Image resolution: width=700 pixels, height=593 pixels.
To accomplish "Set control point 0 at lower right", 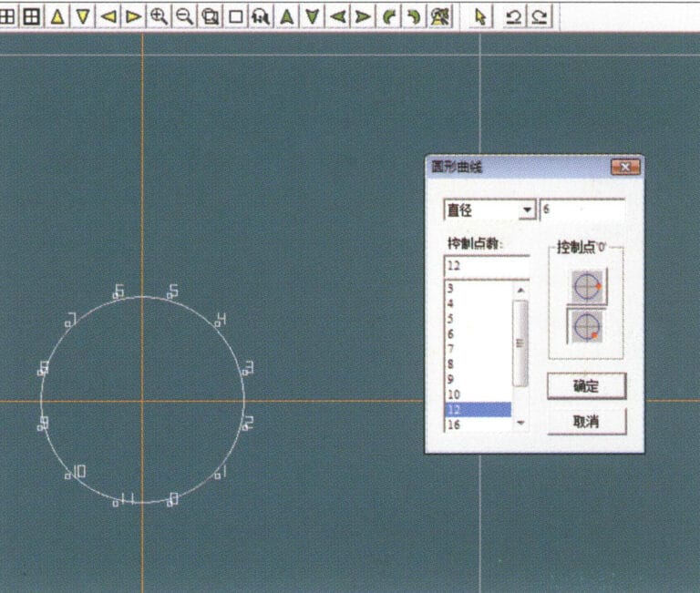I will pos(587,327).
